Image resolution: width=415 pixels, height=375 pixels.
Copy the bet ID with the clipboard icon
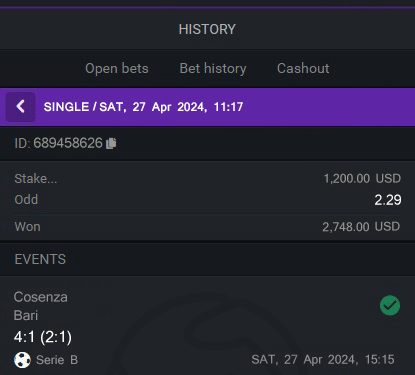coord(111,143)
